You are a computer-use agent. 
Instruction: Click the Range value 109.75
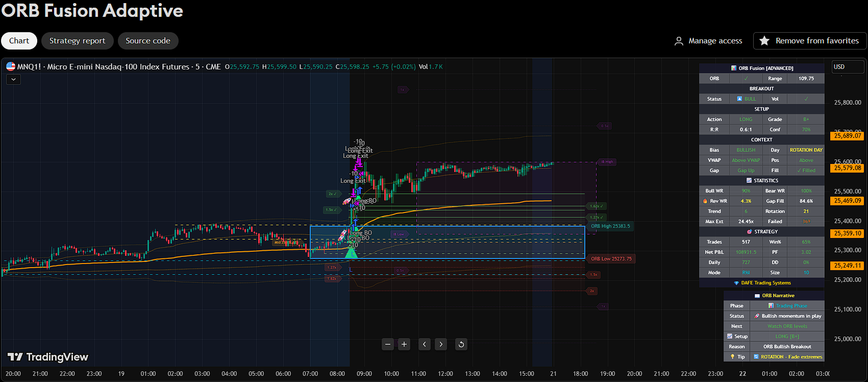(806, 79)
